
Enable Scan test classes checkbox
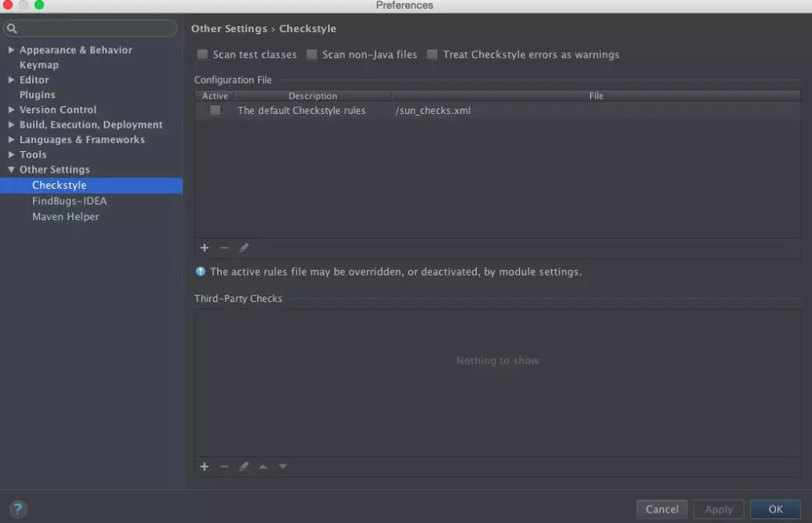[203, 55]
